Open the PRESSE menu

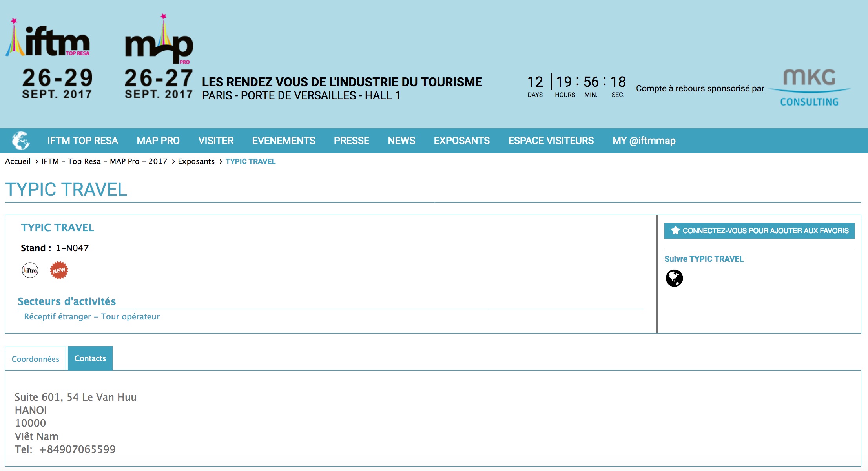pyautogui.click(x=352, y=141)
